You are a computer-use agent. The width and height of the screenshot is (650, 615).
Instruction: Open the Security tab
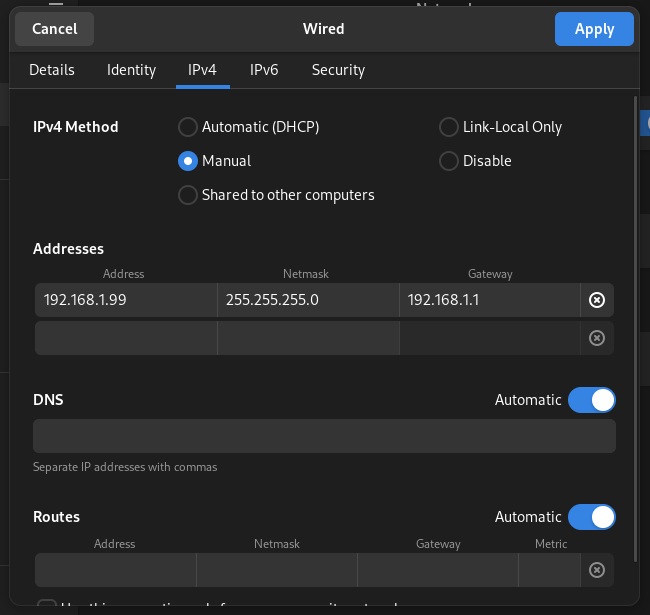coord(338,70)
